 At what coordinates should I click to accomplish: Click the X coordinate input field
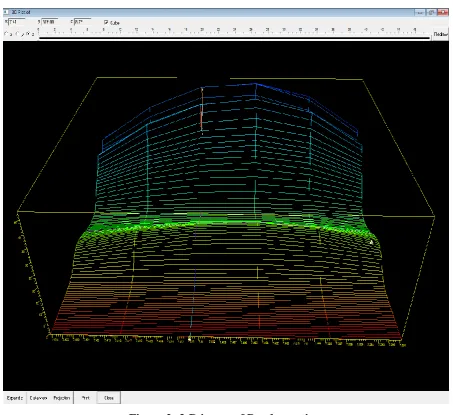[x=16, y=22]
